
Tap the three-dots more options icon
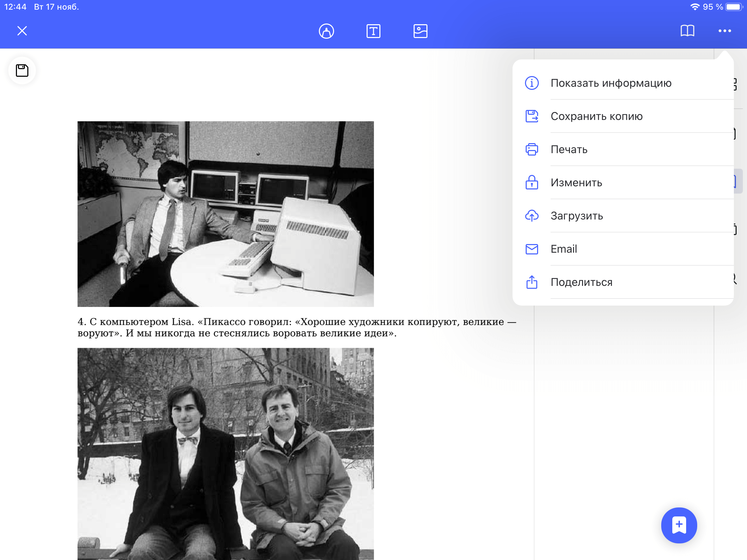click(725, 31)
